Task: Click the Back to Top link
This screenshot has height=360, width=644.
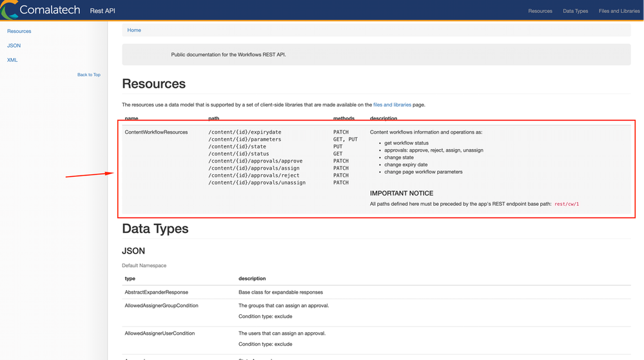Action: 88,75
